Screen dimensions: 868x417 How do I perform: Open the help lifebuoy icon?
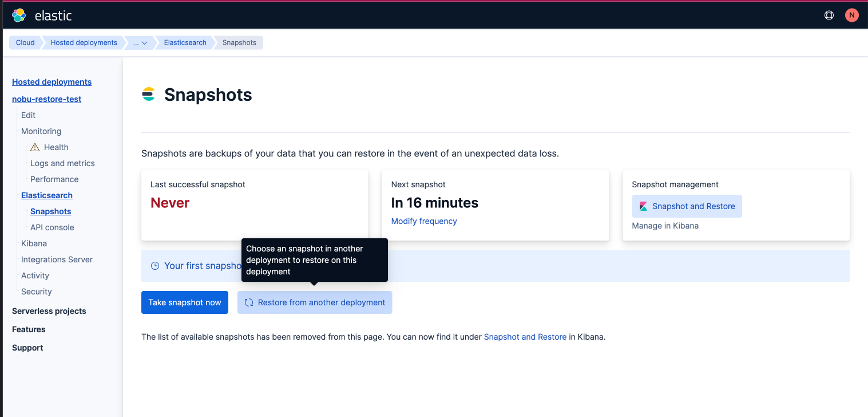point(829,15)
